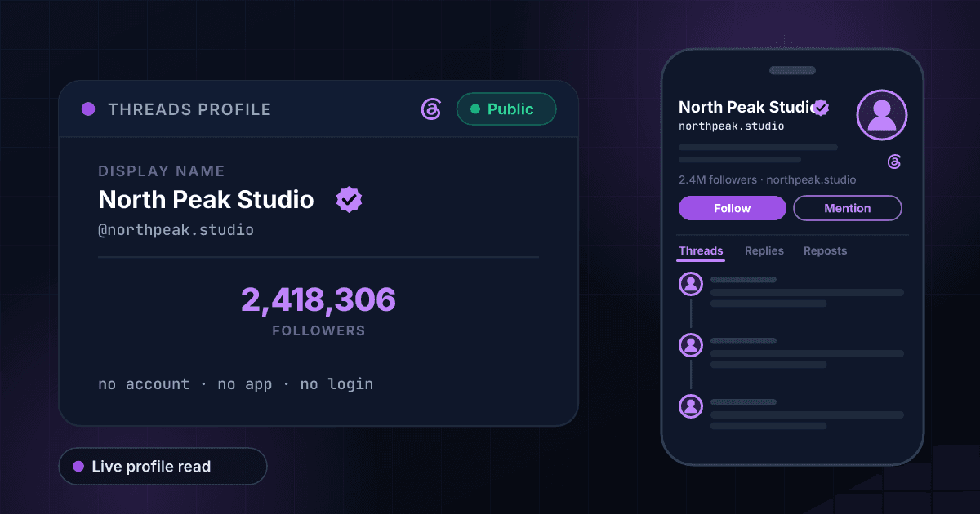Click the northpeak.studio handle in the phone

(x=732, y=126)
